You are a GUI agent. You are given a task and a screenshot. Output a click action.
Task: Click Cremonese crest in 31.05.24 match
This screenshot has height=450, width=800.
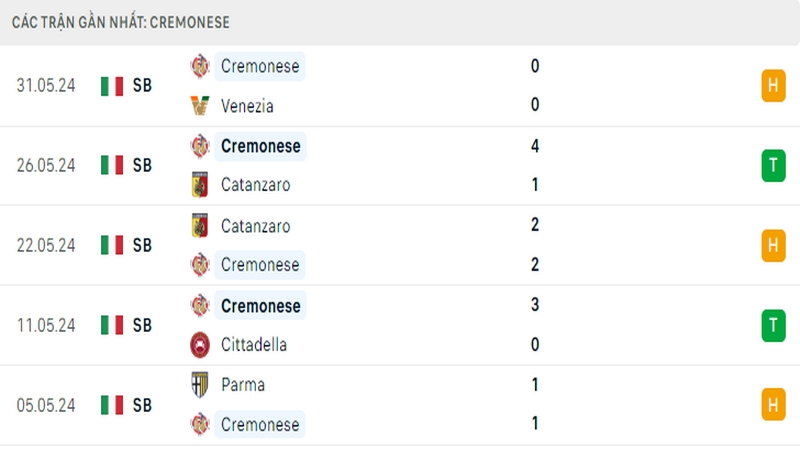point(200,66)
